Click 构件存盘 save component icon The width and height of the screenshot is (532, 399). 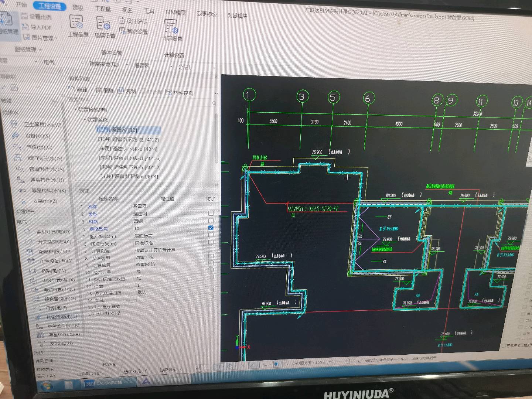(169, 92)
